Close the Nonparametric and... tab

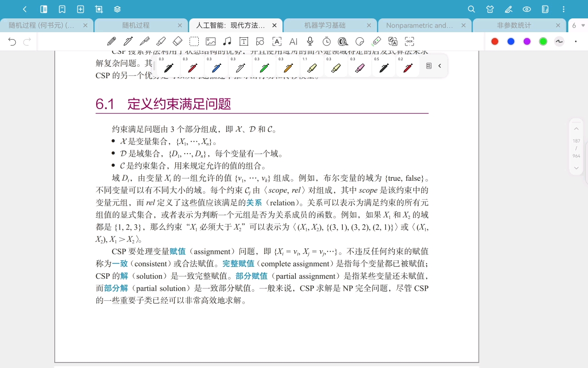click(463, 25)
